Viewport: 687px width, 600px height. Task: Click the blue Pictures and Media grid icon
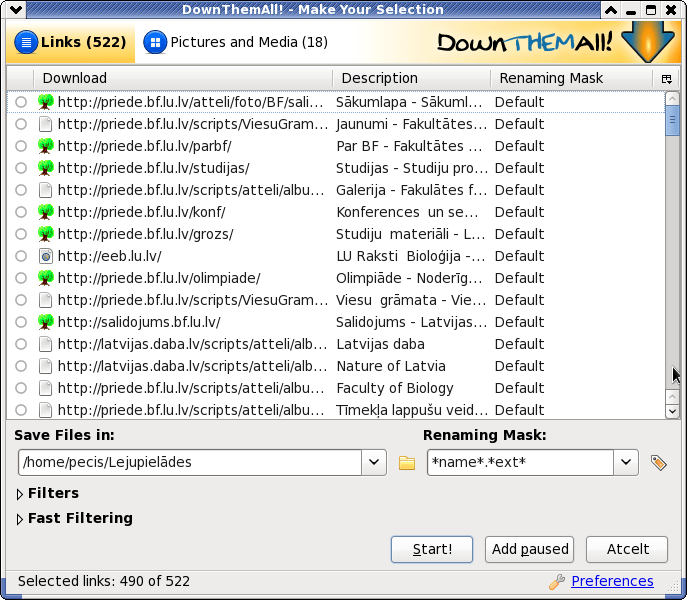coord(155,43)
